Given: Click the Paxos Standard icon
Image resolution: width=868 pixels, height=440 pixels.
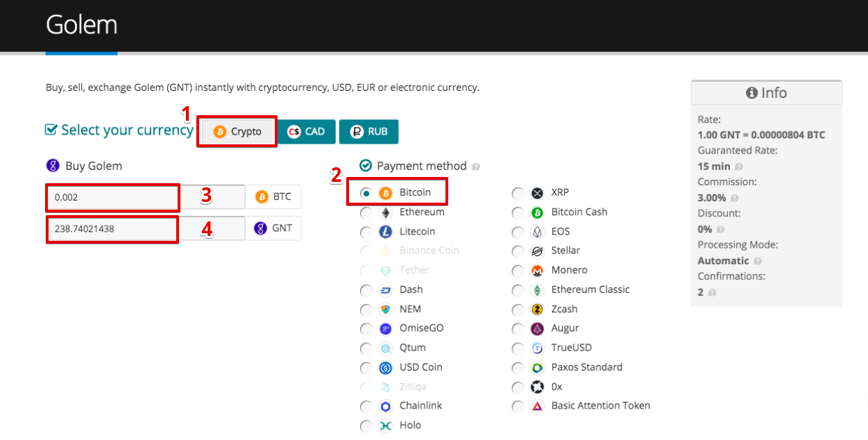Looking at the screenshot, I should point(537,368).
